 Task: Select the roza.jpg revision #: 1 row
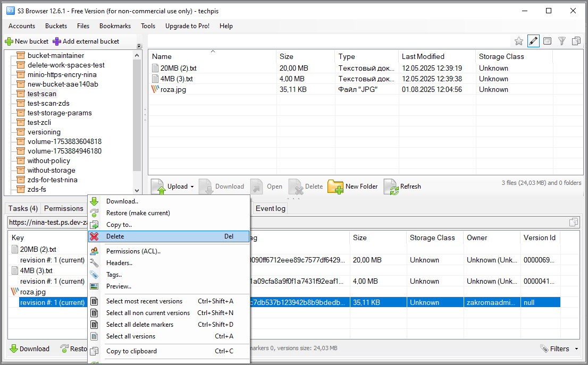click(290, 302)
